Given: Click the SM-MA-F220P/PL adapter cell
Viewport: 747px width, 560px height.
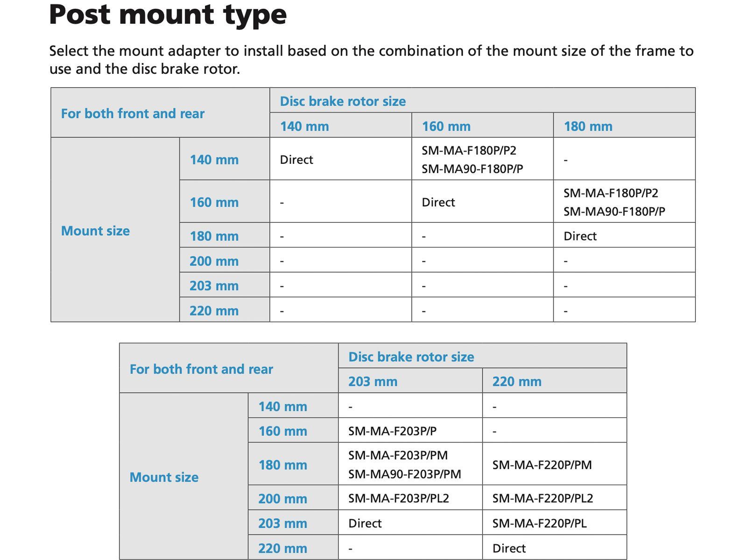Looking at the screenshot, I should point(539,523).
